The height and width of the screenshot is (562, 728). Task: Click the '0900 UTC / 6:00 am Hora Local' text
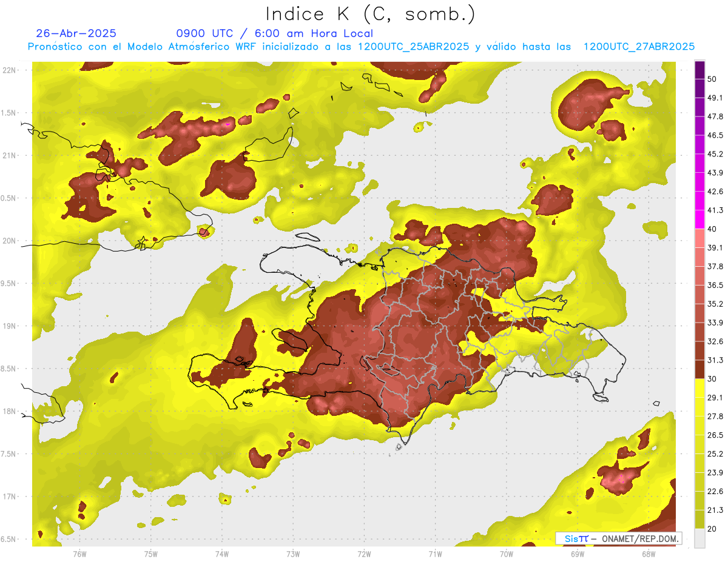click(x=274, y=33)
